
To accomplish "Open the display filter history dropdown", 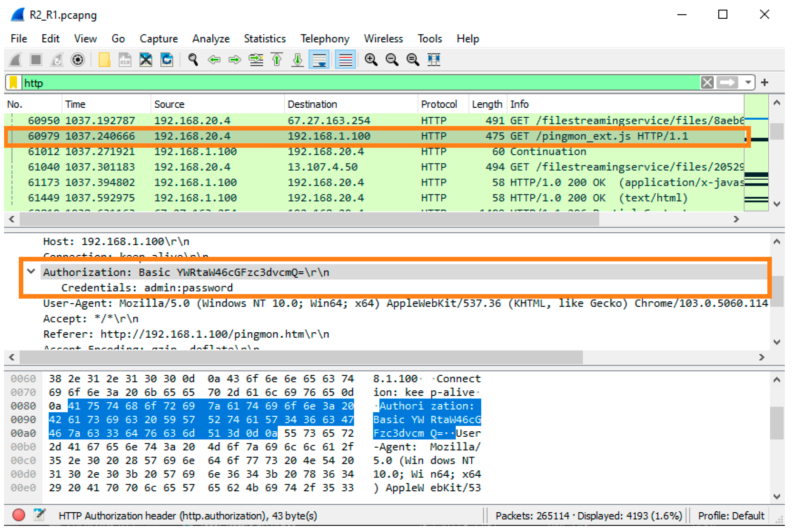I will pos(748,82).
